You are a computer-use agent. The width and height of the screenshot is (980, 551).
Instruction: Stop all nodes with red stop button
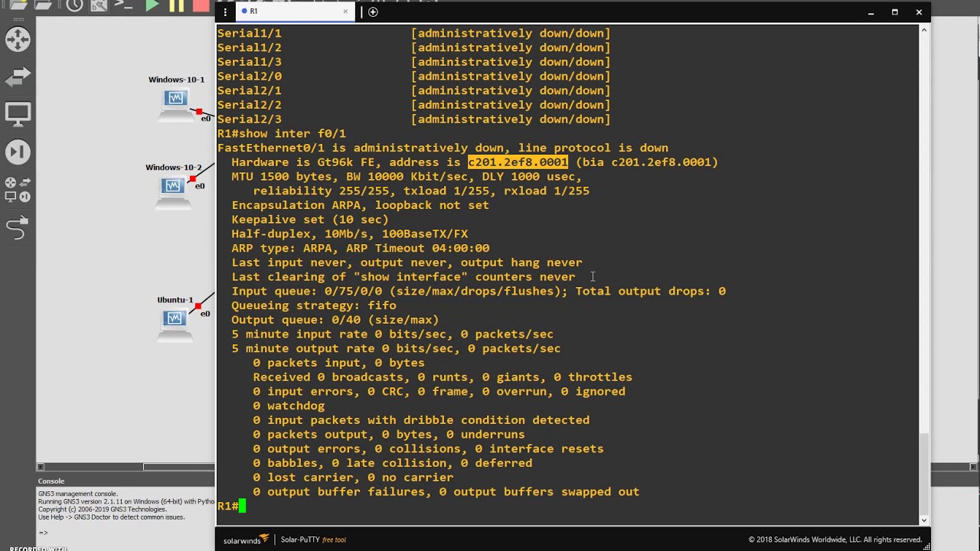tap(201, 5)
